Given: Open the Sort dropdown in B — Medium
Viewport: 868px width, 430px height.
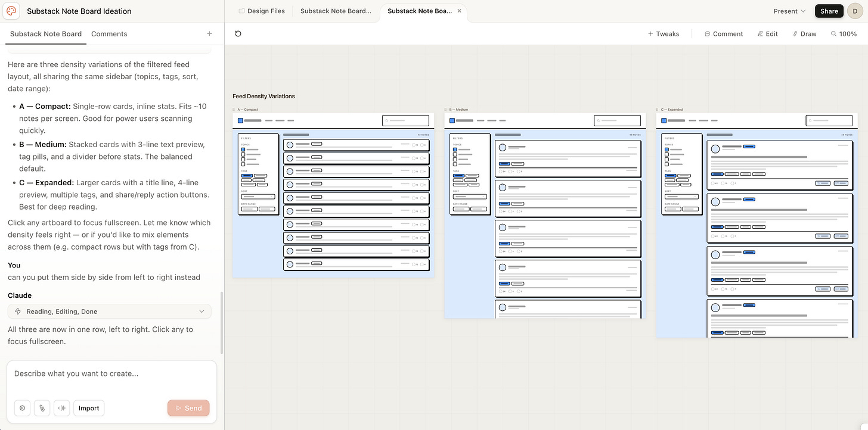Looking at the screenshot, I should (x=470, y=196).
